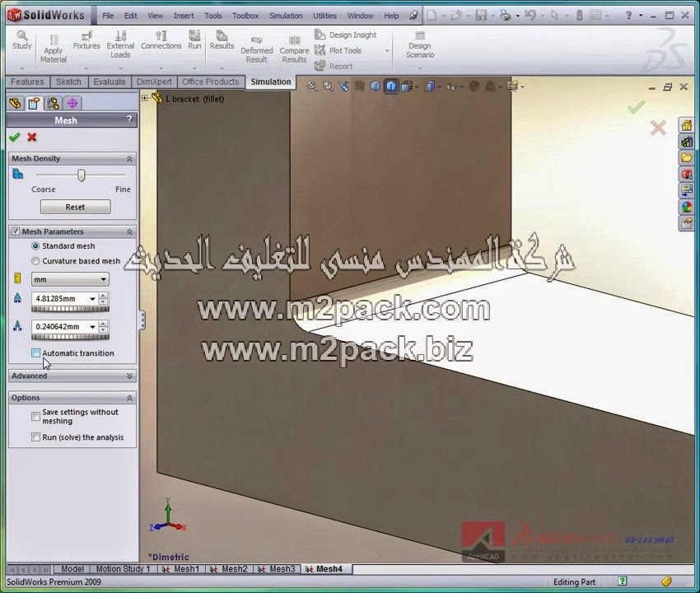Image resolution: width=700 pixels, height=593 pixels.
Task: Show the Deformed Result
Action: pyautogui.click(x=256, y=49)
